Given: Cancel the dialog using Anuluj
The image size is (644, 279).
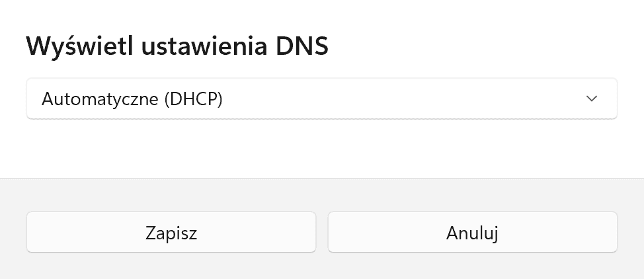Looking at the screenshot, I should (x=472, y=232).
